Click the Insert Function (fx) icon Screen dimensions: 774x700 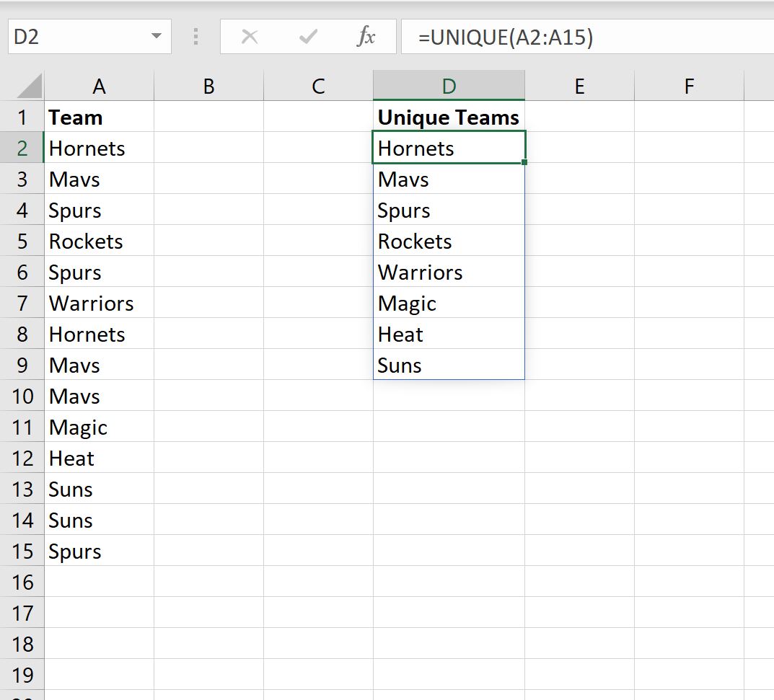(366, 37)
